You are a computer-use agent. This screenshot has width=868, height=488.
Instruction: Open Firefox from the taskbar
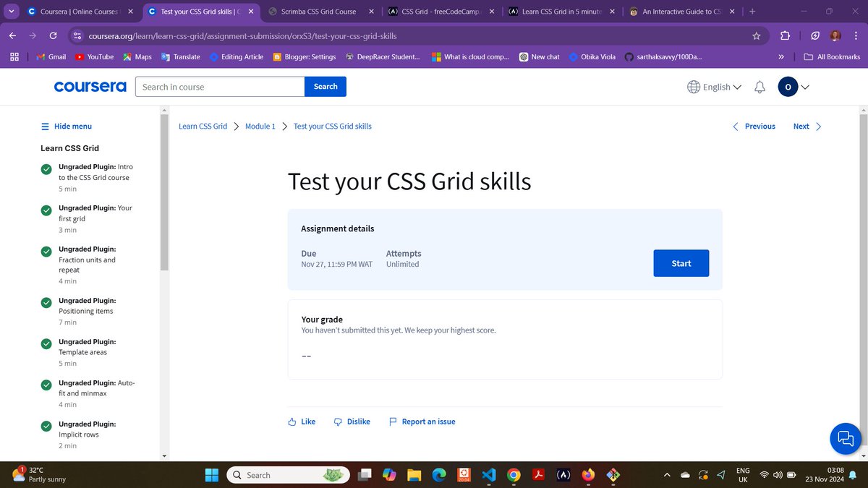pyautogui.click(x=587, y=475)
